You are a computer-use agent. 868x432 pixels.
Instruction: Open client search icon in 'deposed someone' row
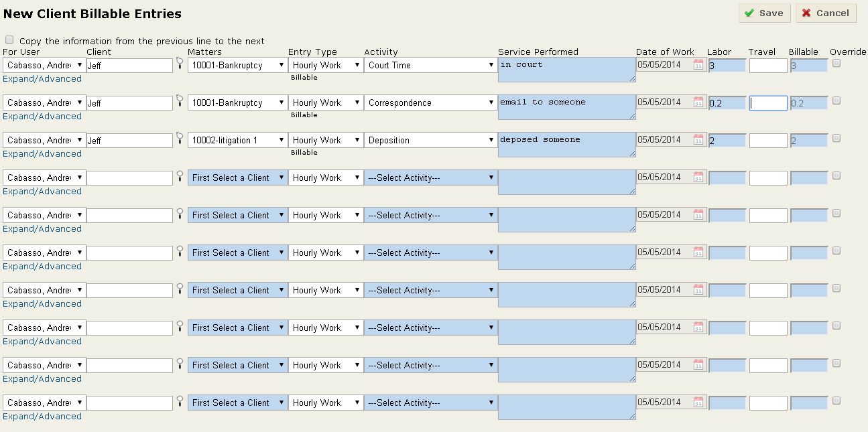(180, 139)
